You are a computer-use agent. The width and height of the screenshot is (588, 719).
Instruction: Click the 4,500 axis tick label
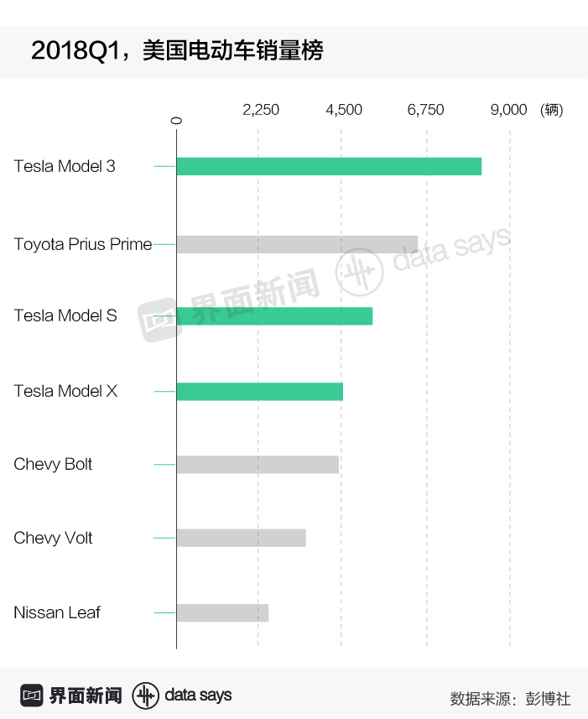[x=344, y=110]
